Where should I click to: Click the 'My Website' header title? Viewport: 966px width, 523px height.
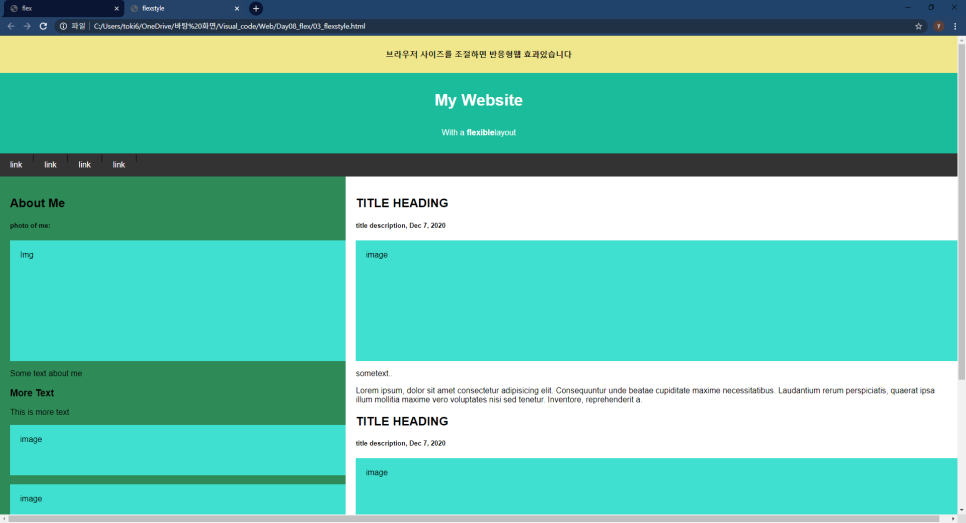click(x=478, y=100)
